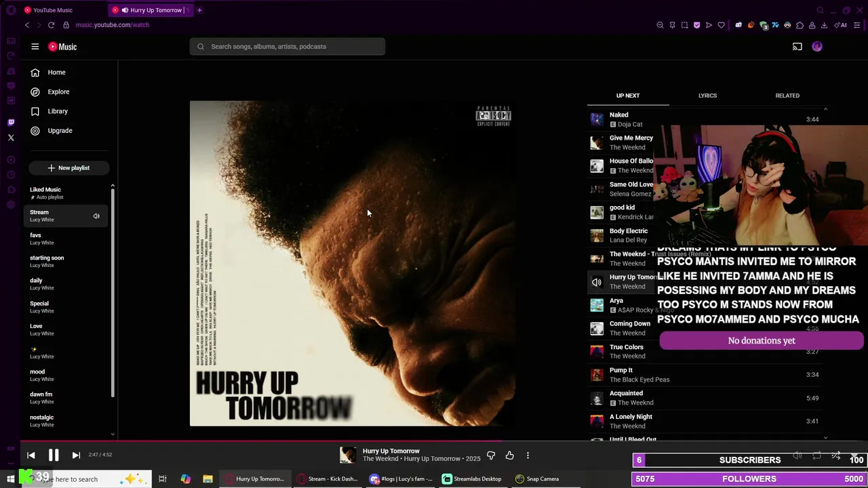This screenshot has height=488, width=868.
Task: Bookmark page with the heart icon
Action: point(721,25)
